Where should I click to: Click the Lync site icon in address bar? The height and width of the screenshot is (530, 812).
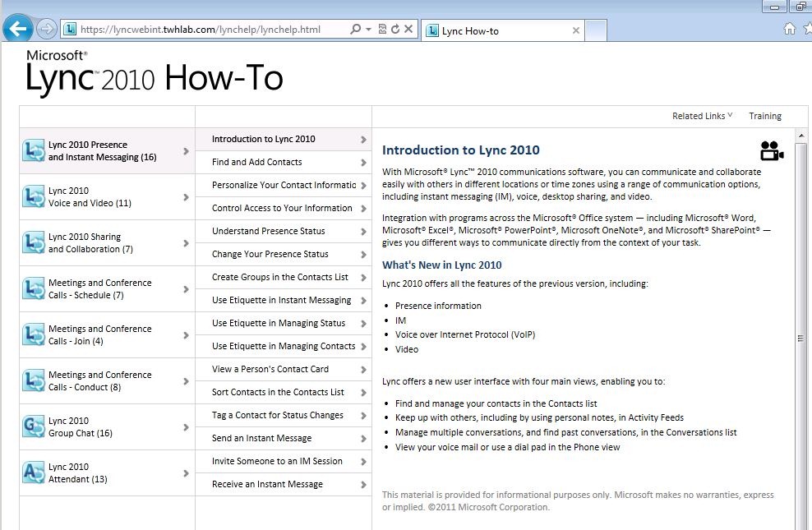tap(70, 29)
